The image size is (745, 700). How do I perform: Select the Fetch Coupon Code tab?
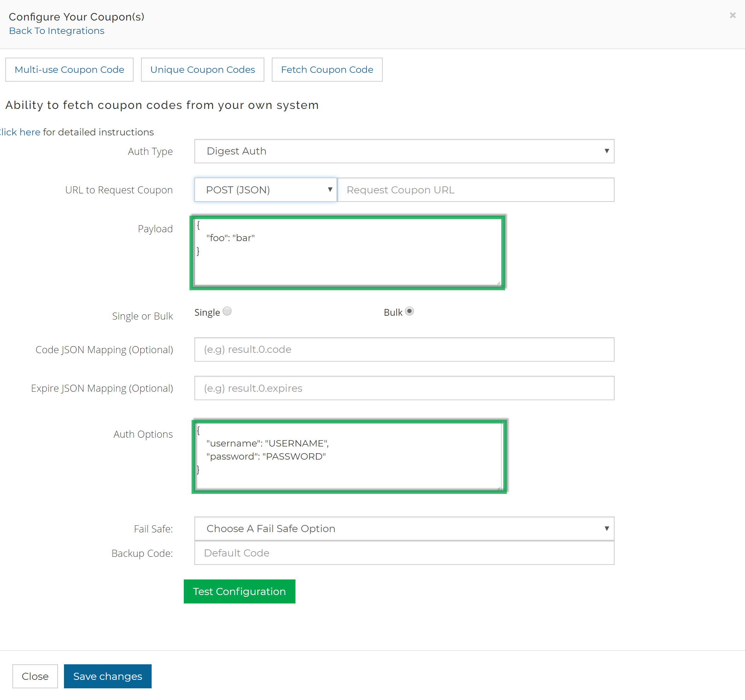(327, 69)
